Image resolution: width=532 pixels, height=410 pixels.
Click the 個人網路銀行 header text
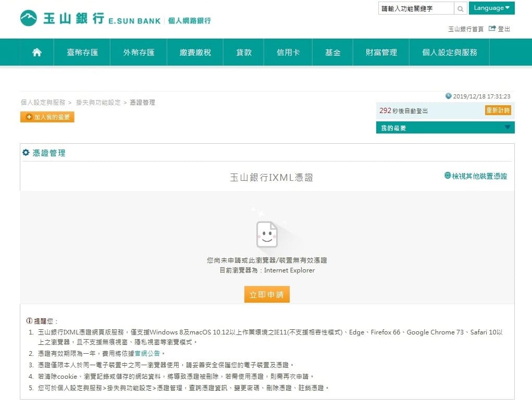pyautogui.click(x=189, y=21)
